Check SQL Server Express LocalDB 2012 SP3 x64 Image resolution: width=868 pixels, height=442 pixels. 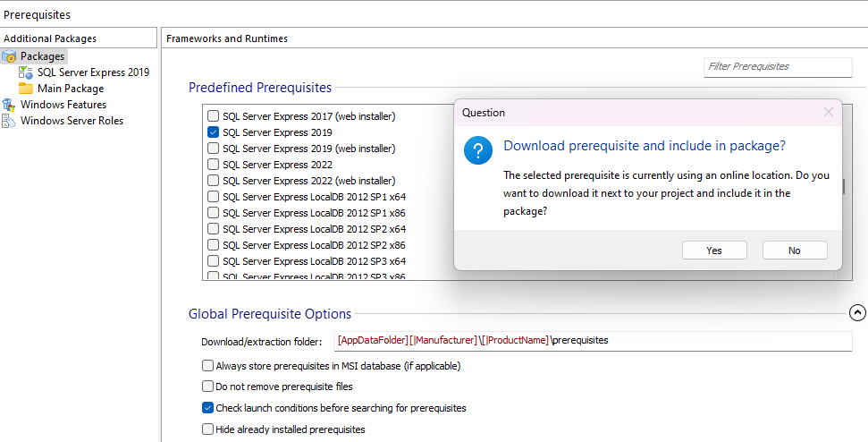(x=213, y=261)
